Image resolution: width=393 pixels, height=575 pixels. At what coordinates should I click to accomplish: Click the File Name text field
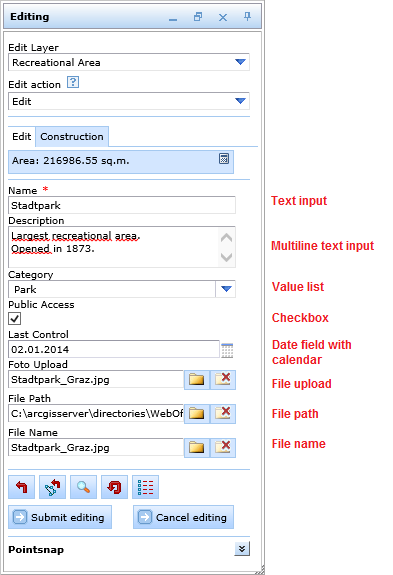[x=96, y=447]
